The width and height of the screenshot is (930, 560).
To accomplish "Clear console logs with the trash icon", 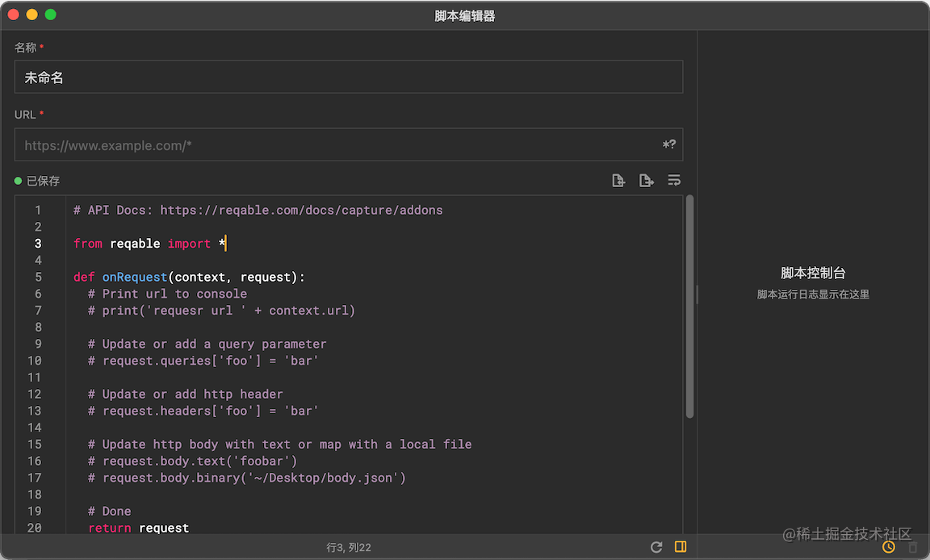I will coord(913,547).
